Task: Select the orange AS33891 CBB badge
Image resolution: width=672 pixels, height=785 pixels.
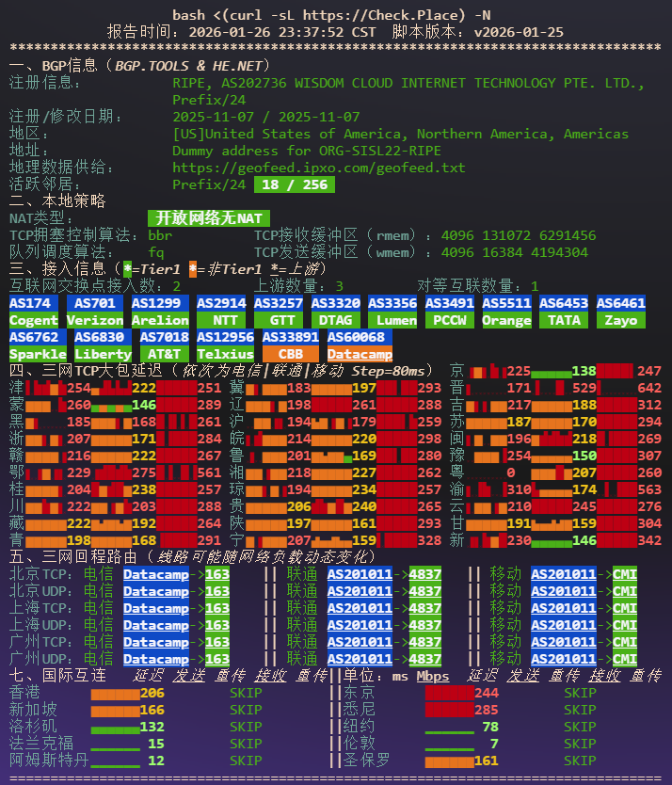Action: tap(290, 345)
